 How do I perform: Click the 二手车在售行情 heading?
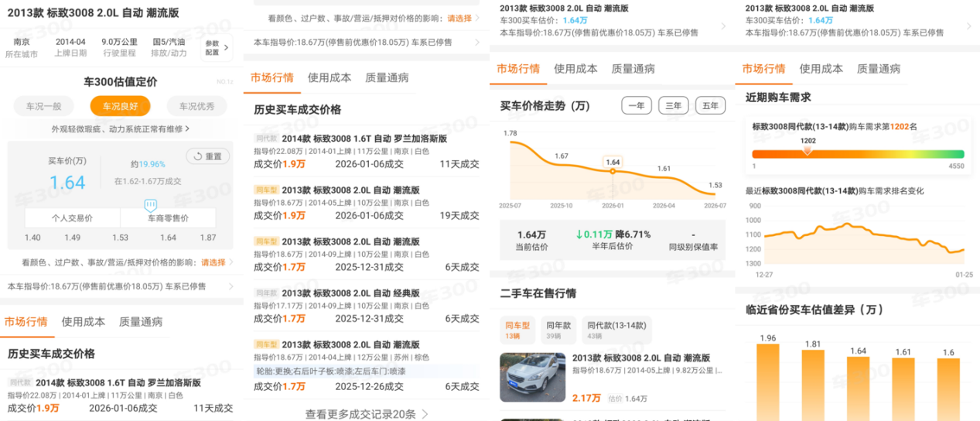tap(538, 293)
